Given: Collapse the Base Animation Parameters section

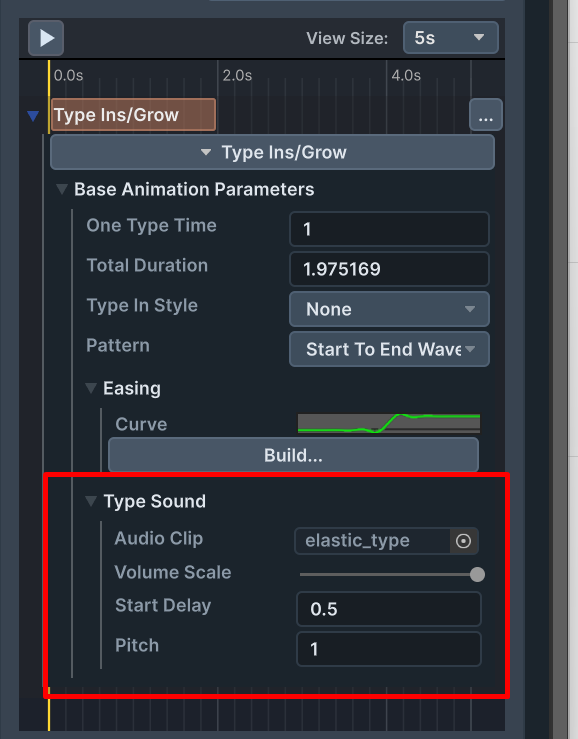Looking at the screenshot, I should coord(62,189).
